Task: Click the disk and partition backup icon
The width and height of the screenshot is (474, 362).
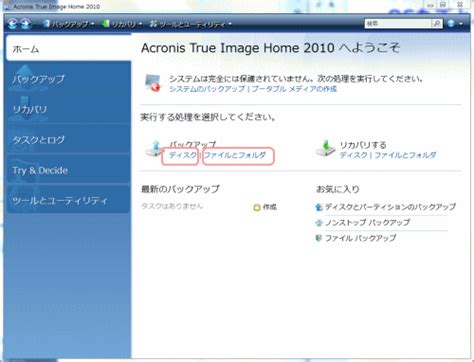Action: click(319, 207)
